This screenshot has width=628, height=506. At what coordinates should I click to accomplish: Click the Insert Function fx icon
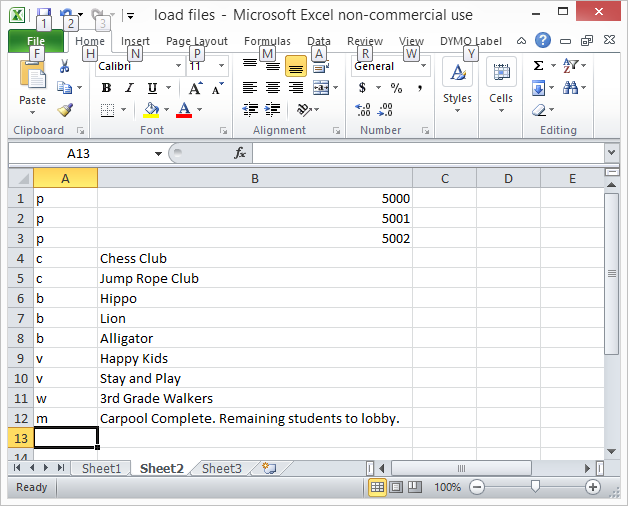click(240, 153)
